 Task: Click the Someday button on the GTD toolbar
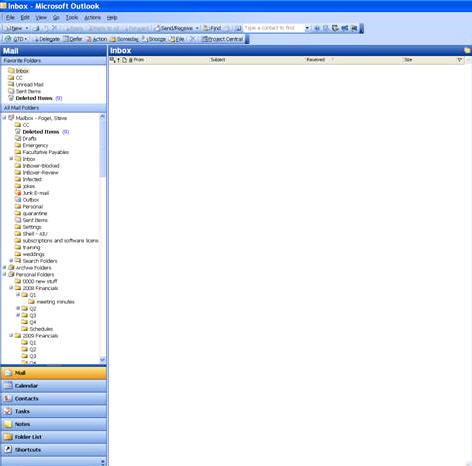click(124, 39)
